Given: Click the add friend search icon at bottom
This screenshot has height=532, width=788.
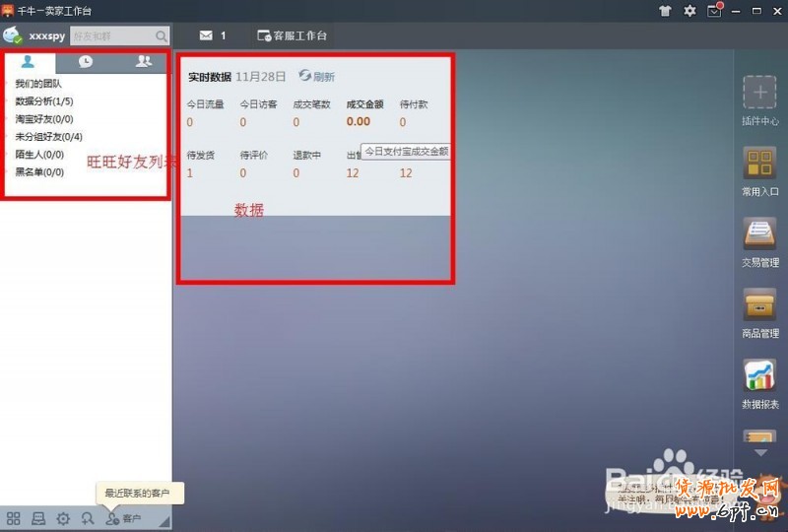Looking at the screenshot, I should coord(88,518).
